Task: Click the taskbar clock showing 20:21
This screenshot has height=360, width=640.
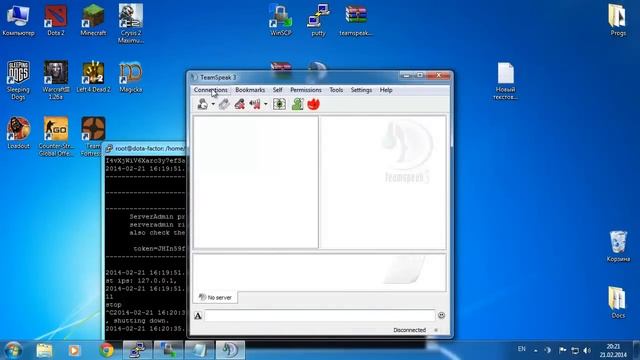Action: pyautogui.click(x=613, y=351)
